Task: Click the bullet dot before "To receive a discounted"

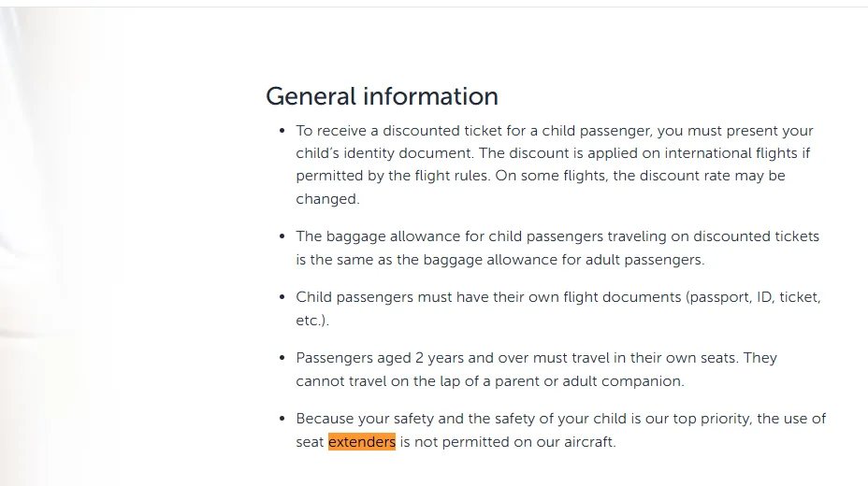Action: (282, 131)
